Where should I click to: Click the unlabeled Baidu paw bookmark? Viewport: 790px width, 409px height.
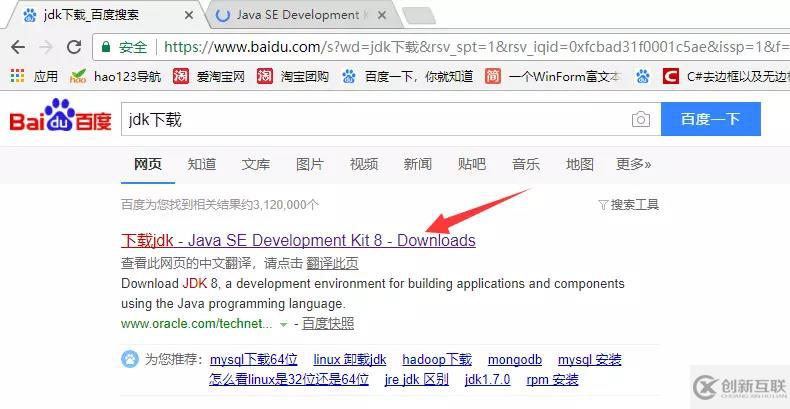642,77
